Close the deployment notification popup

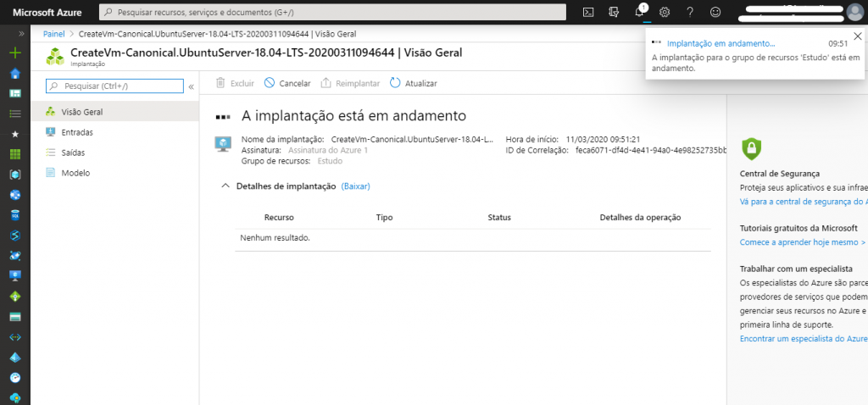pyautogui.click(x=858, y=36)
